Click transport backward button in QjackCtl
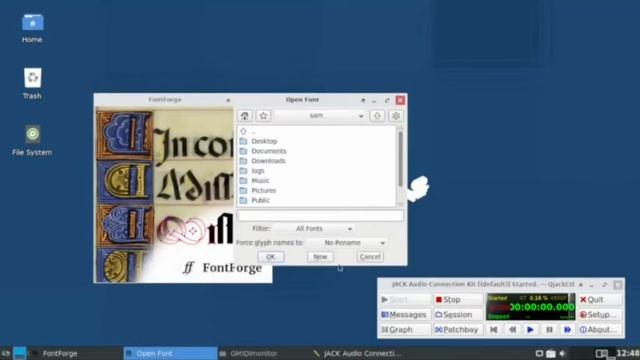 click(512, 329)
